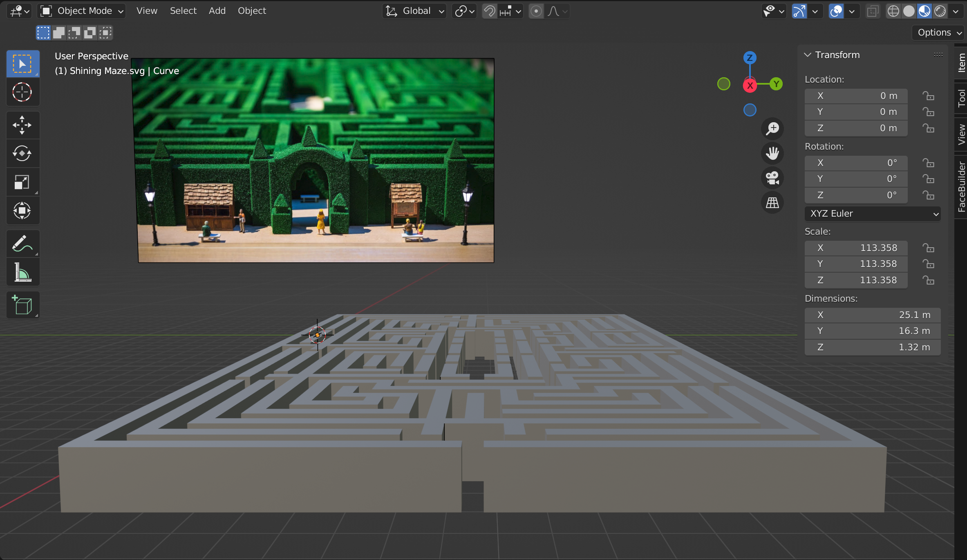Set selection mode to invert

[x=90, y=33]
